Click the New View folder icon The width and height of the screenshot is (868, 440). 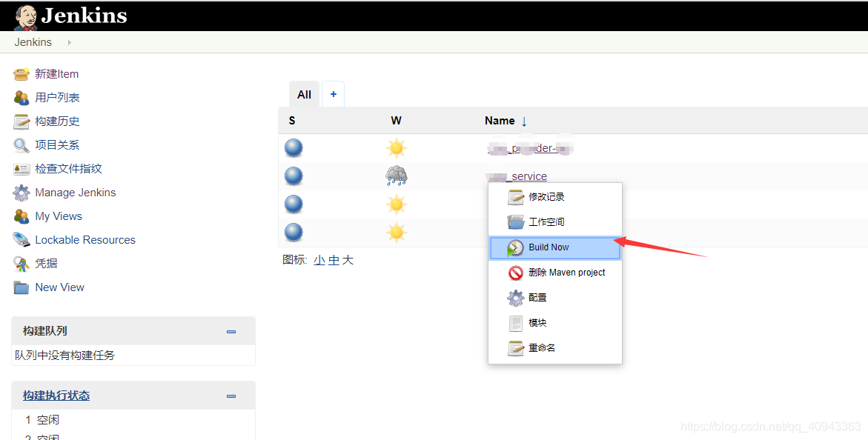[x=21, y=287]
